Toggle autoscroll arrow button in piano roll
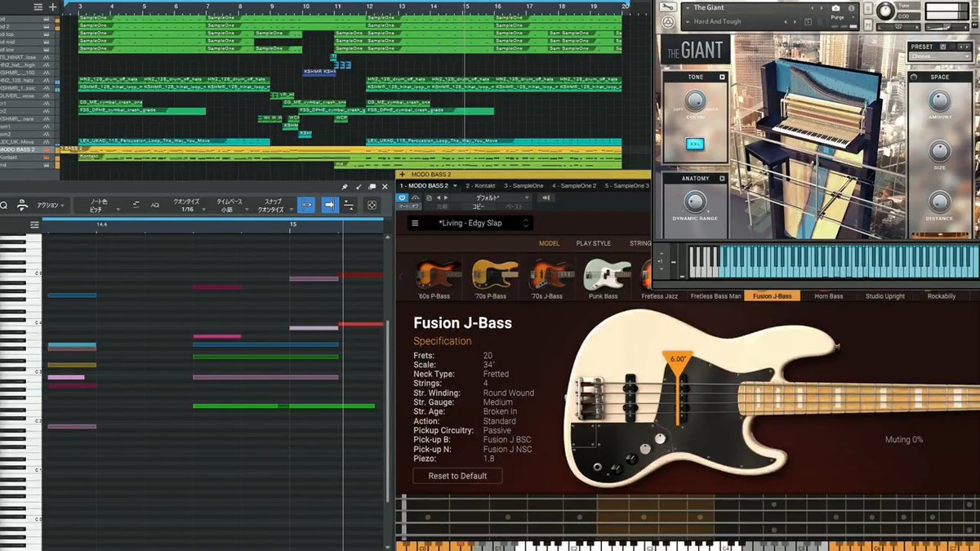980x551 pixels. pos(329,205)
